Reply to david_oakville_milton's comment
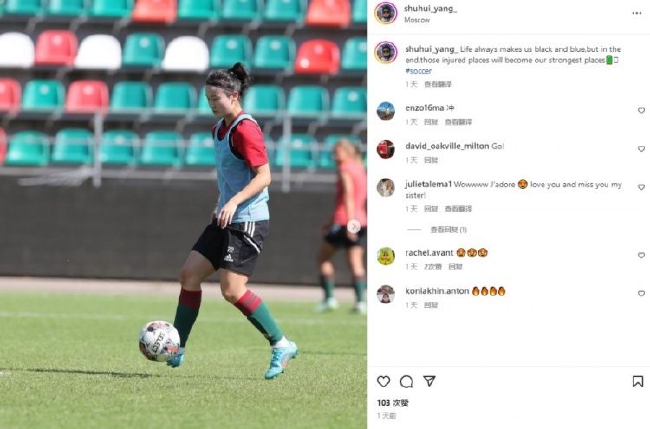 click(431, 160)
